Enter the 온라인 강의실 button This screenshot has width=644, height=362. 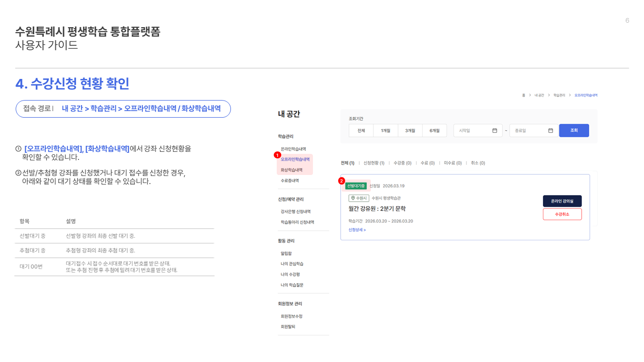click(562, 201)
